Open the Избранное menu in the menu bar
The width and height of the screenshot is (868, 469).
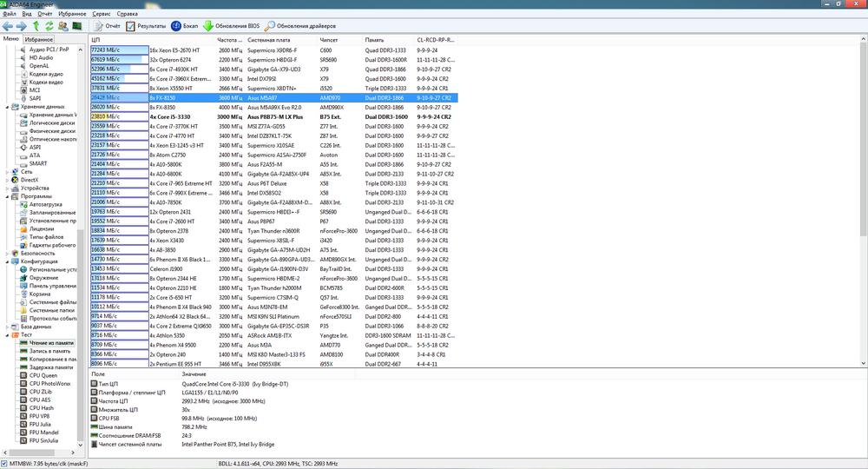click(72, 13)
